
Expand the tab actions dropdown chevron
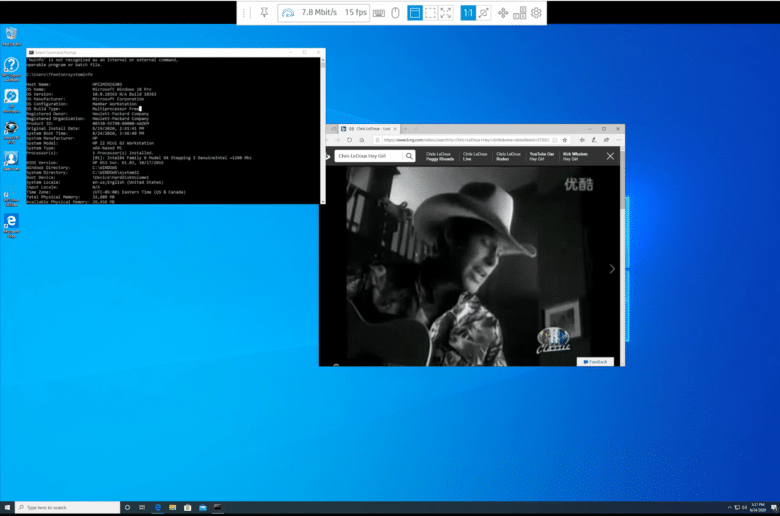coord(415,129)
